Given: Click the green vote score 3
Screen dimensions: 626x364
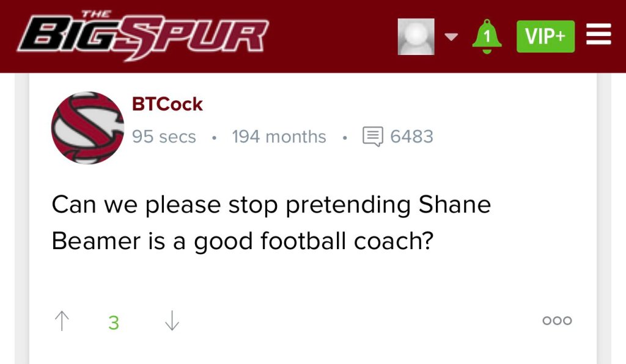Looking at the screenshot, I should (114, 322).
